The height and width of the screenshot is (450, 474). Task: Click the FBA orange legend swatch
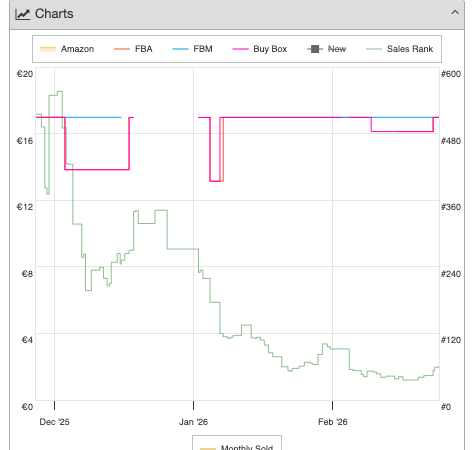click(x=122, y=49)
